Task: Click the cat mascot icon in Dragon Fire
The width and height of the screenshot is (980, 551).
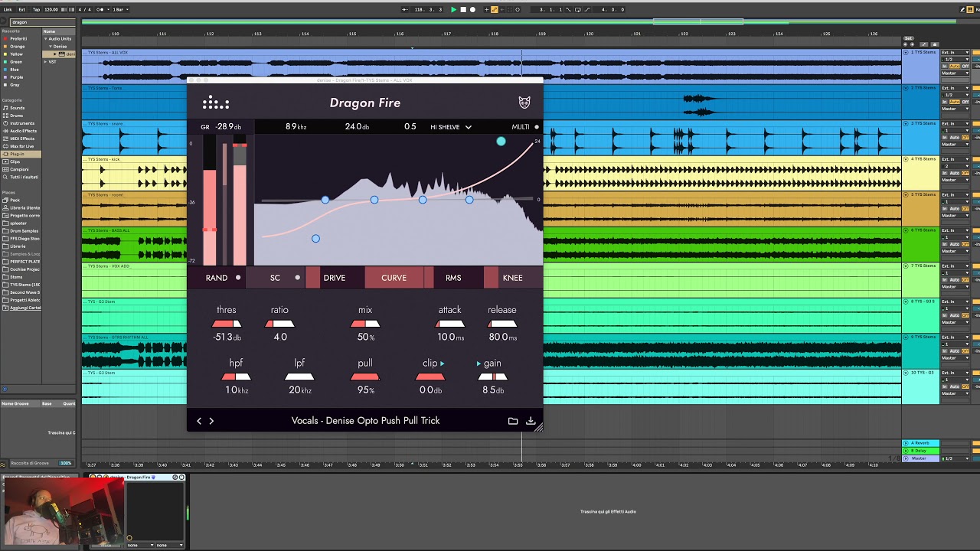Action: tap(524, 103)
